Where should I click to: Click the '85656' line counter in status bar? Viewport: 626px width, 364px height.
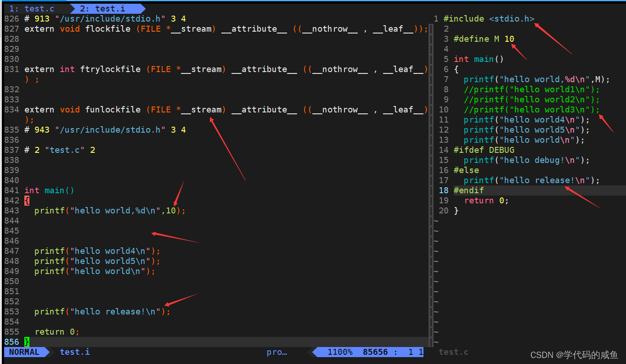[375, 352]
